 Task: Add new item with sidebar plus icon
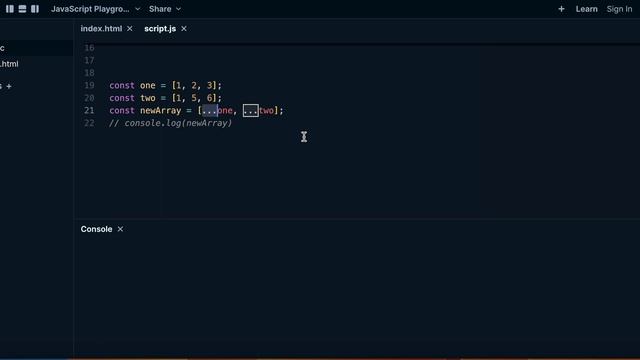click(x=9, y=87)
